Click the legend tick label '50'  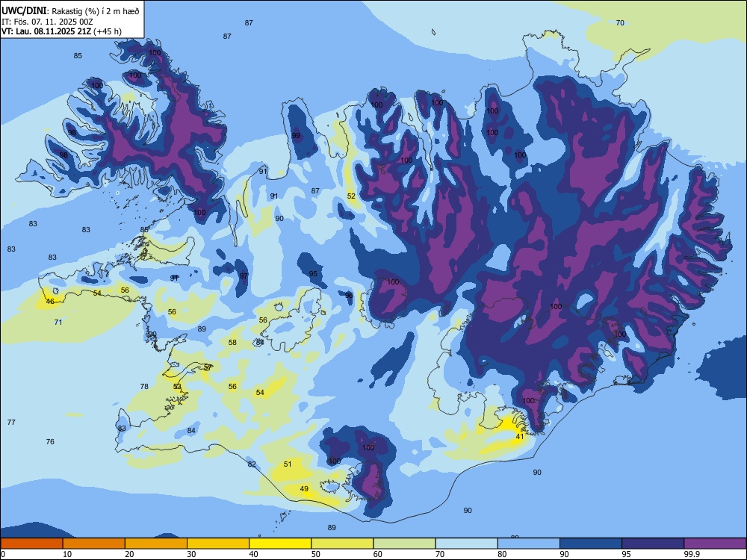316,554
